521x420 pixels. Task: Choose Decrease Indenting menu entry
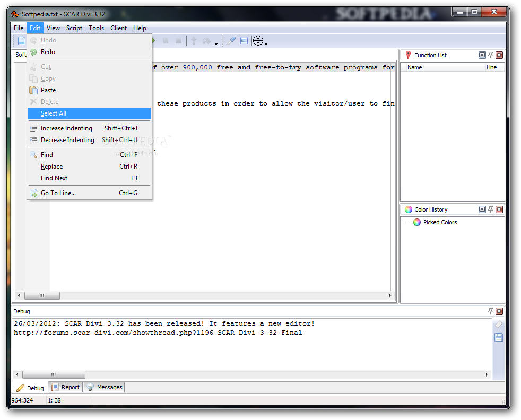pyautogui.click(x=89, y=140)
